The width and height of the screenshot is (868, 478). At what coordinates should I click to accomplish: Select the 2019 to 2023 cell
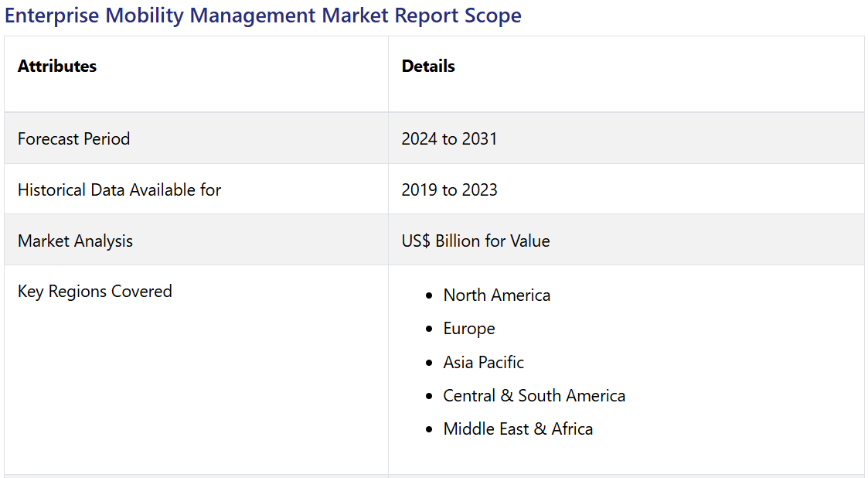626,189
